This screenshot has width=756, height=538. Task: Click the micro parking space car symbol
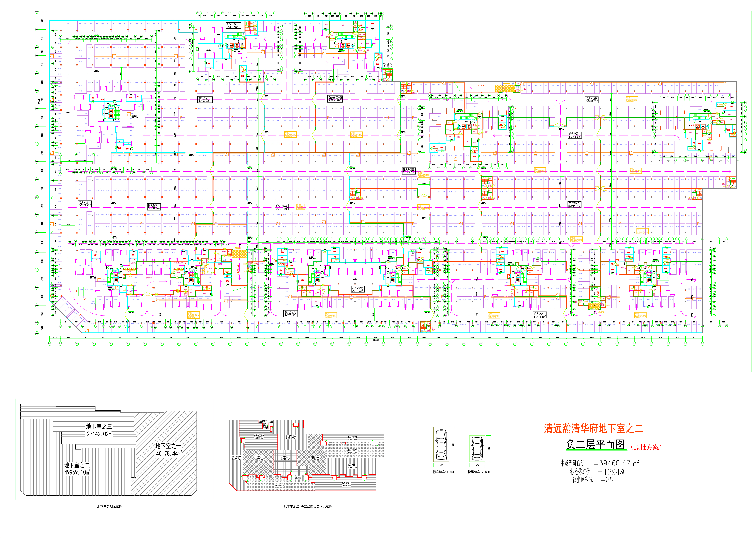point(477,449)
